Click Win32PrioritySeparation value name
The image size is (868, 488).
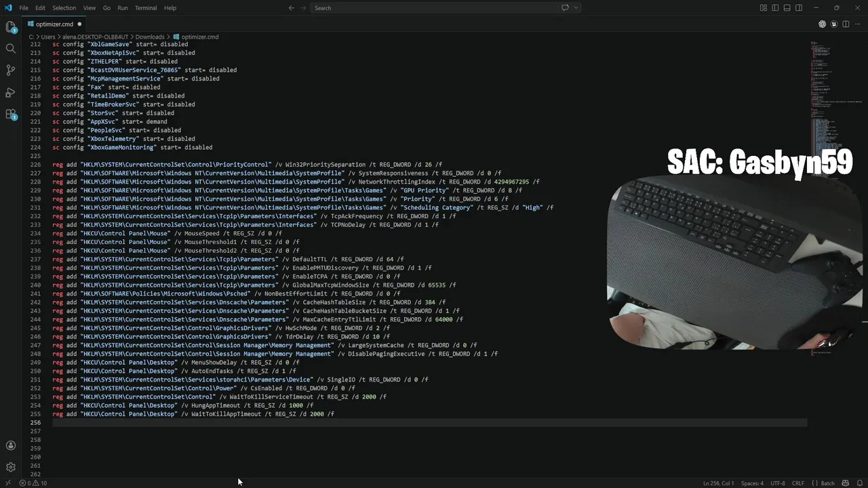[x=325, y=165]
